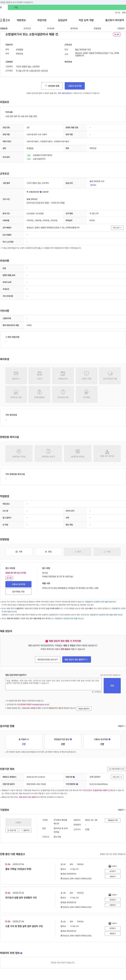This screenshot has height=980, width=126.
Task: Click 요약보기 for 홍보 기획실 구인(남녀 무관)
Action: tap(113, 871)
